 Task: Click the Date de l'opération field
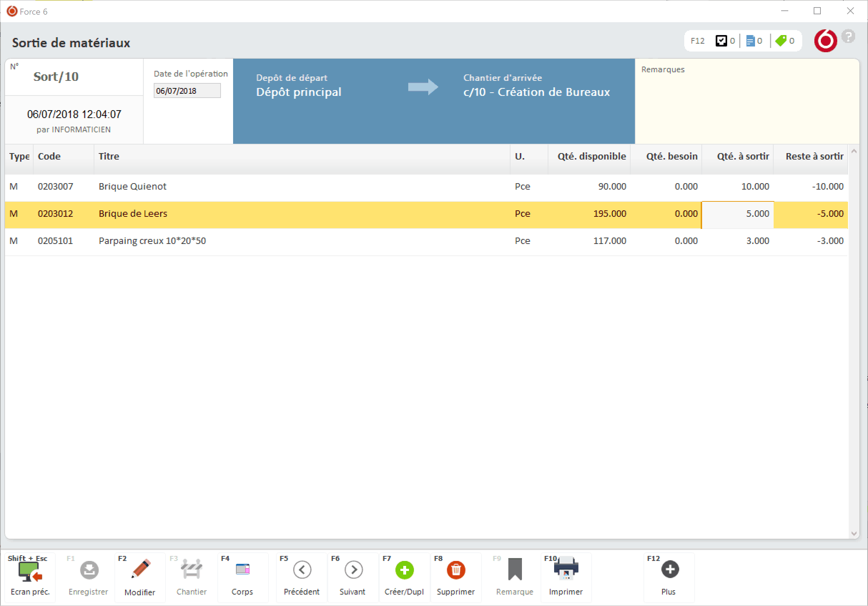tap(187, 91)
